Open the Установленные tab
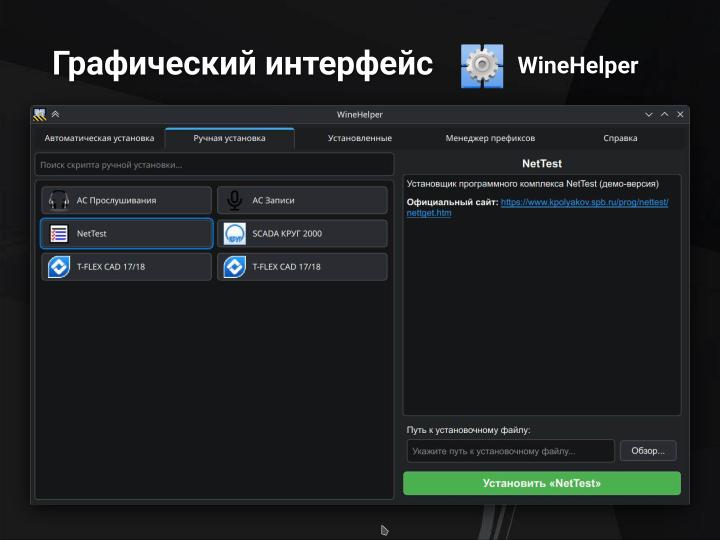The image size is (720, 540). click(x=360, y=138)
